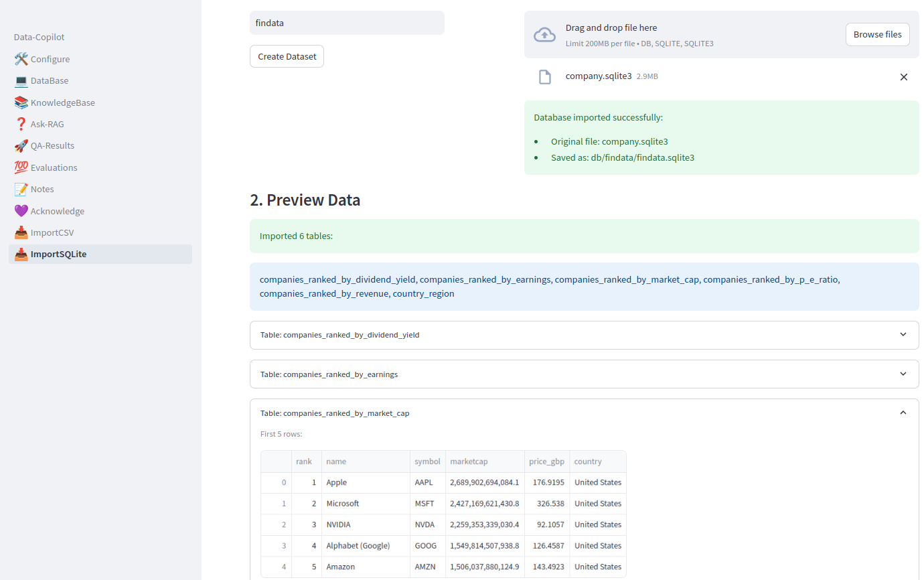
Task: Open the Configure page from the sidebar
Action: (50, 59)
